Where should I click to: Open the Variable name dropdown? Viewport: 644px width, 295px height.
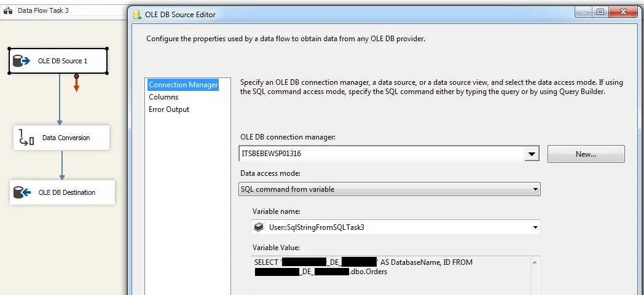pos(535,227)
